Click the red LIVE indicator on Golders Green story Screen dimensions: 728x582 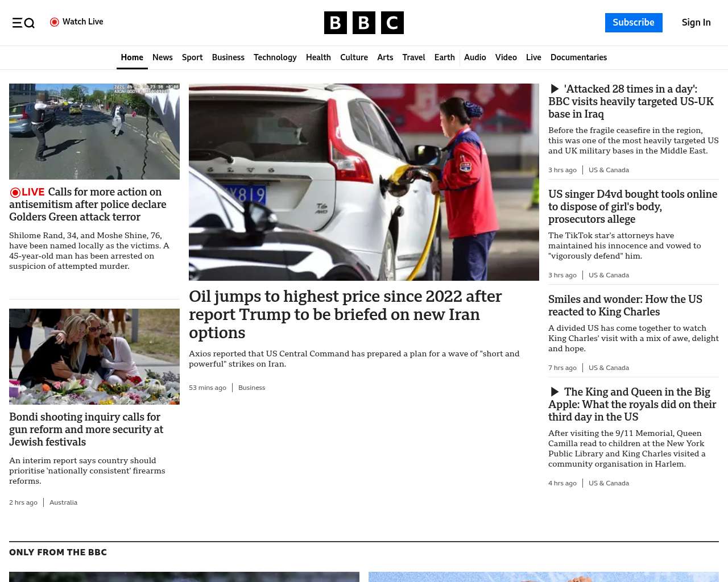pos(27,192)
